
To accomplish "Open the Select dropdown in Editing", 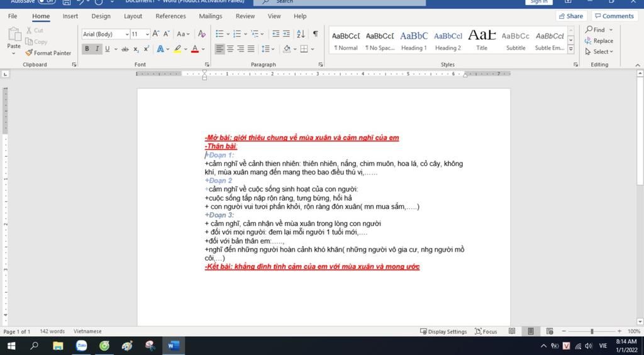I will (x=599, y=52).
